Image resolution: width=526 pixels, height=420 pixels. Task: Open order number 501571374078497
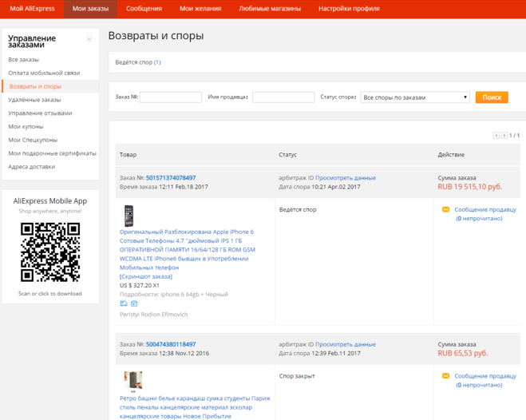(171, 178)
